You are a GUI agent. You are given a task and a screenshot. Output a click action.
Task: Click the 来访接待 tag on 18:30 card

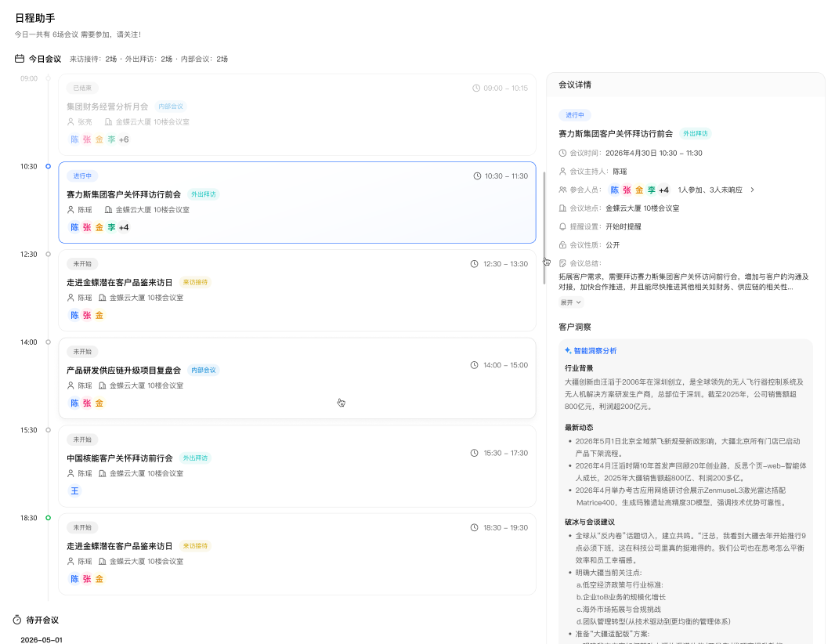pos(195,546)
